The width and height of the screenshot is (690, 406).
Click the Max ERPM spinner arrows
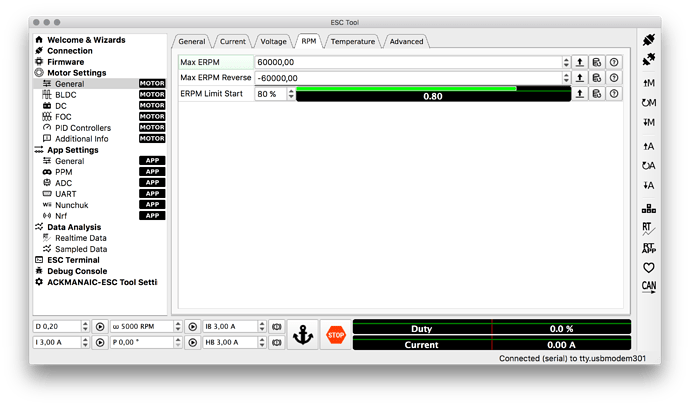point(566,62)
